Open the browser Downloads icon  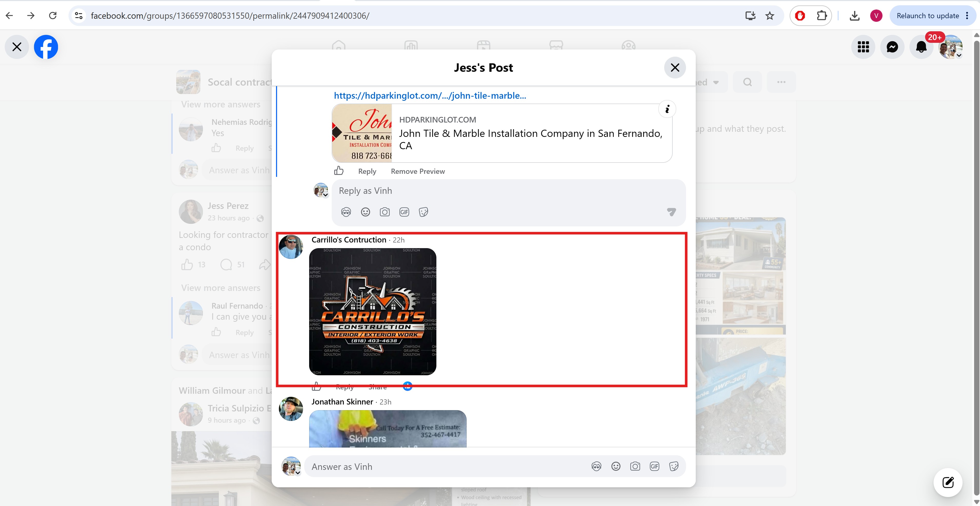(x=855, y=16)
